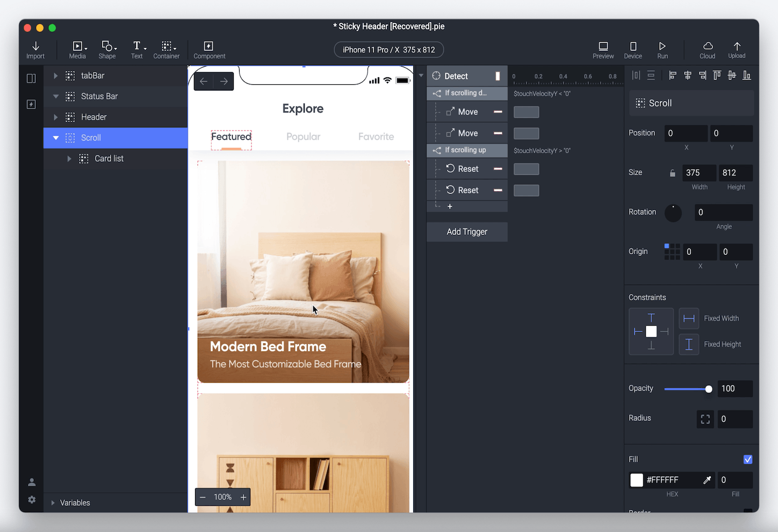The image size is (778, 532).
Task: Expand the Card list layer
Action: click(x=69, y=159)
